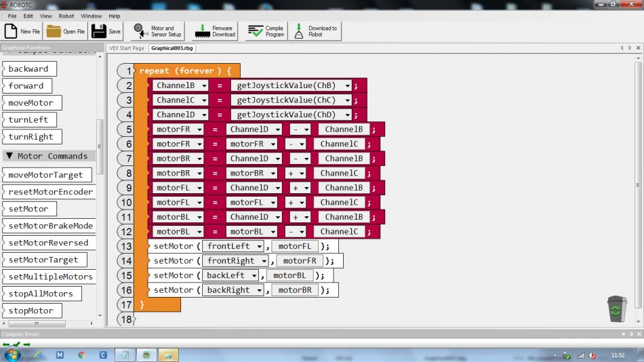Open the File menu

12,16
